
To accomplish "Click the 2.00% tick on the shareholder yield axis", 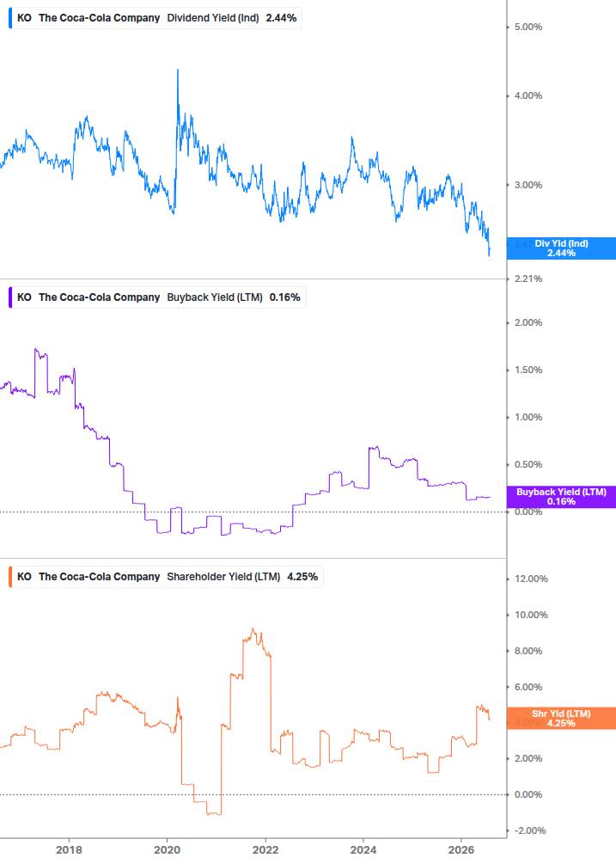I will click(x=528, y=759).
